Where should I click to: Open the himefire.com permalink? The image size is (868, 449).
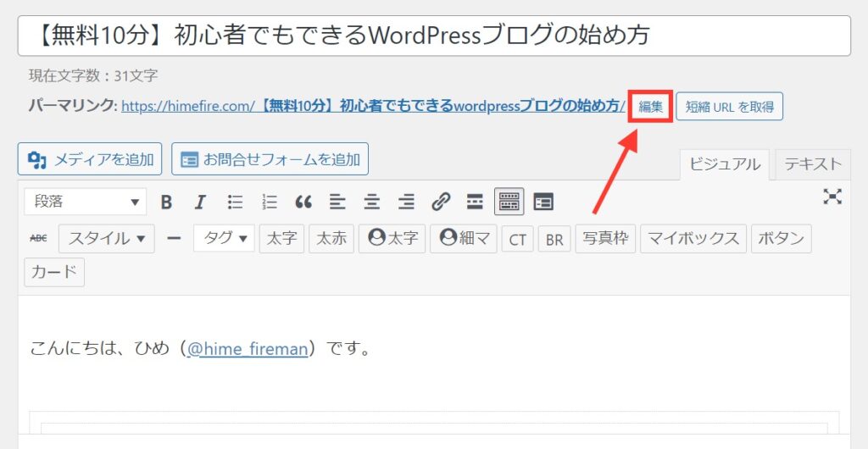click(x=374, y=106)
